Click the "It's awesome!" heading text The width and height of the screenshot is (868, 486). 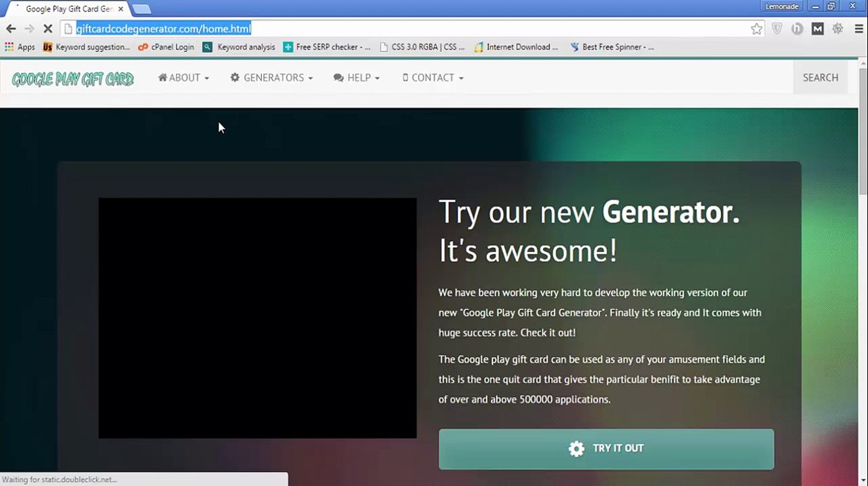point(528,251)
